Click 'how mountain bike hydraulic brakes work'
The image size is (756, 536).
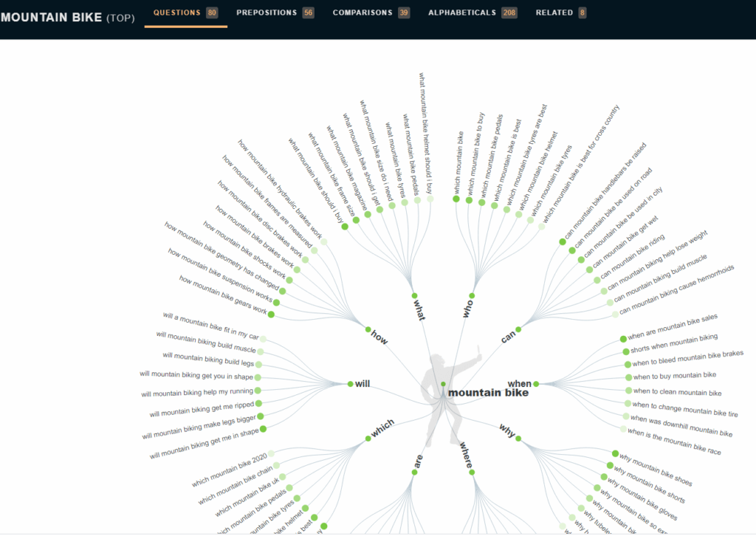280,190
